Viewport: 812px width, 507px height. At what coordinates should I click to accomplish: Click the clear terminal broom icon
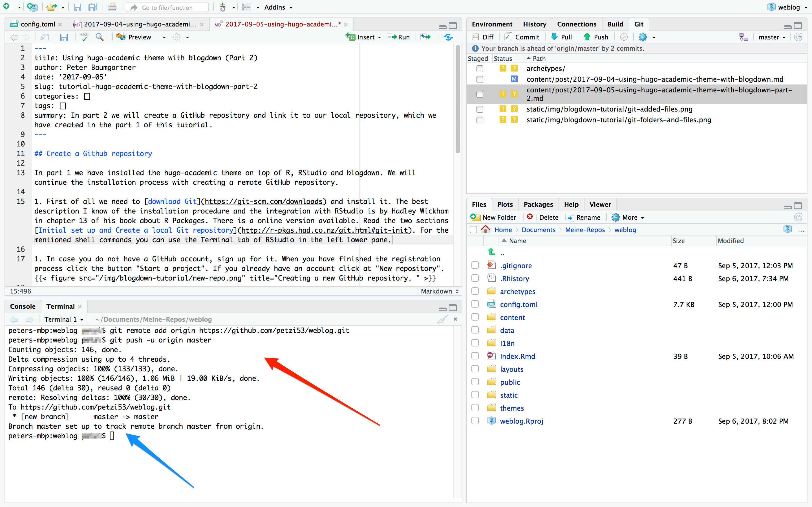[x=442, y=319]
